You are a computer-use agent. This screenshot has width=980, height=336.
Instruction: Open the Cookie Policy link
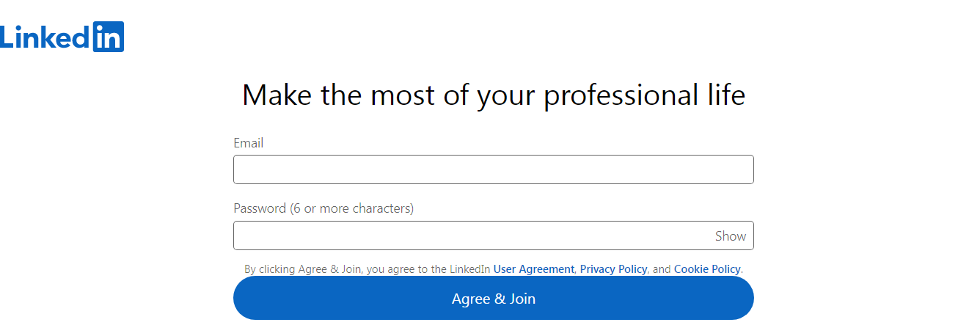[707, 269]
